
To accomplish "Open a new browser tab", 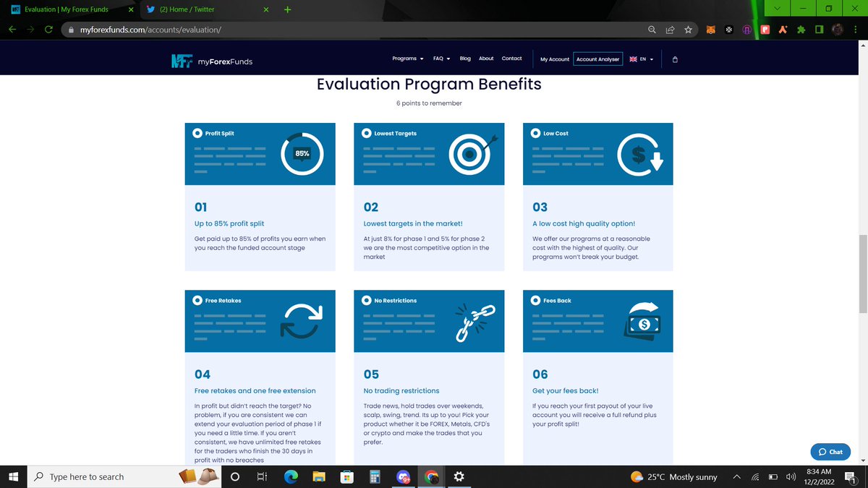I will 287,9.
